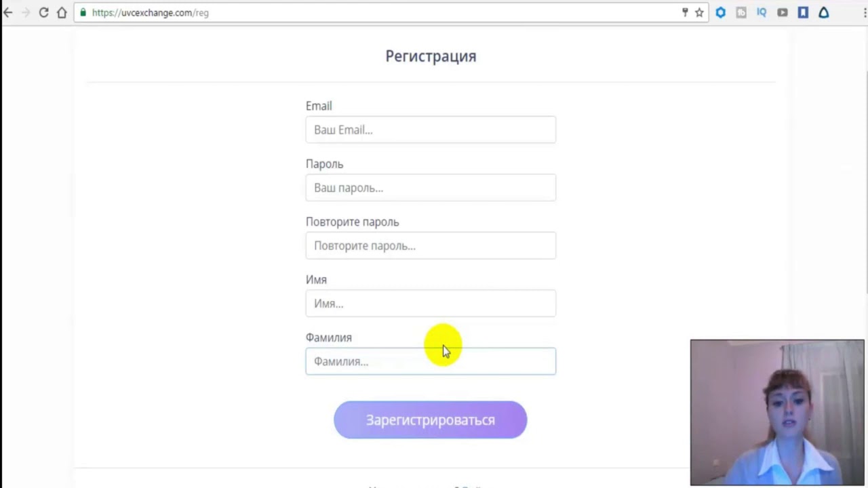Click the video camera extension icon
This screenshot has width=868, height=488.
pyautogui.click(x=783, y=12)
